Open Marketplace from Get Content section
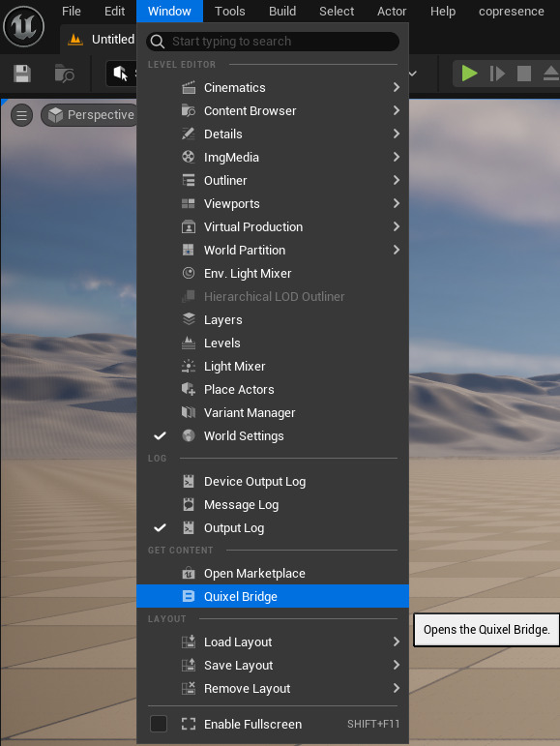Image resolution: width=560 pixels, height=746 pixels. [x=273, y=574]
